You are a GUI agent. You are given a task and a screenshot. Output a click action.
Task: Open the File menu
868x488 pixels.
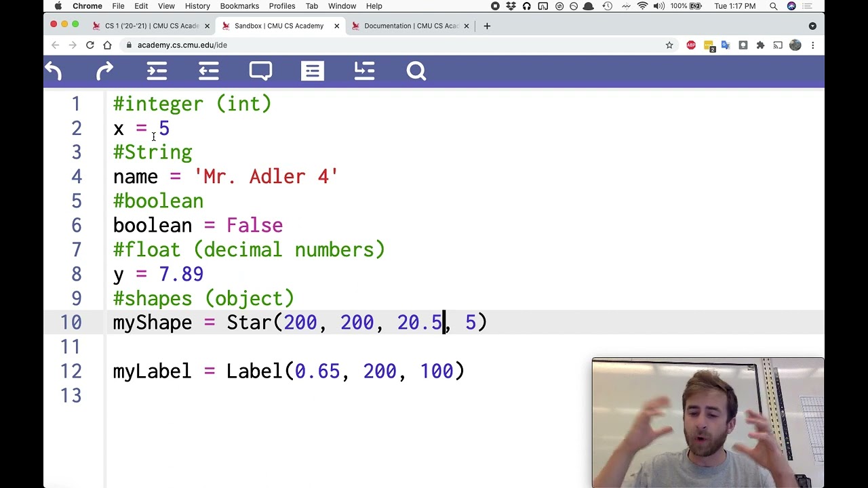pos(118,6)
